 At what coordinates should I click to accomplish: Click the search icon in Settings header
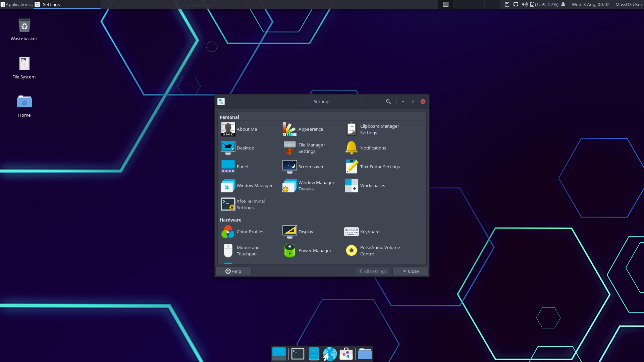point(388,102)
